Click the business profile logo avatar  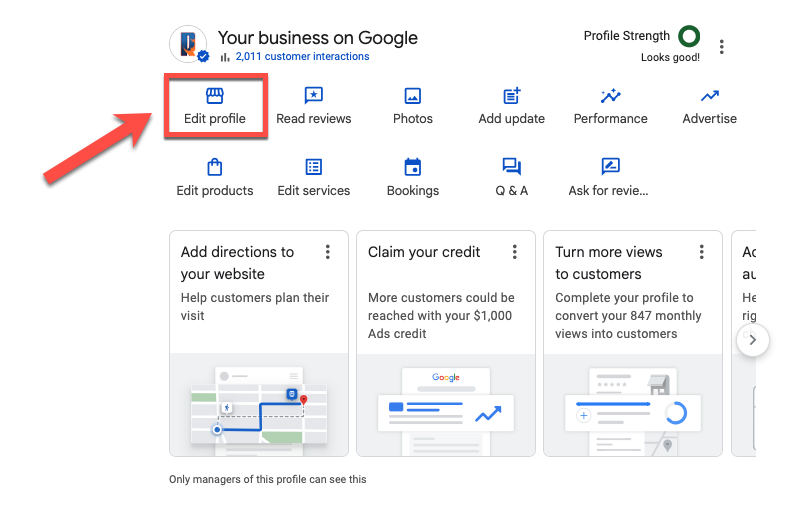(188, 44)
